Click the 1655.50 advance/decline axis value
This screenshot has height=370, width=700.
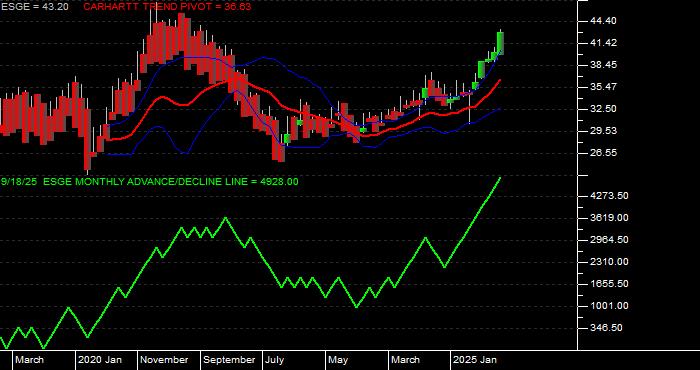click(609, 284)
